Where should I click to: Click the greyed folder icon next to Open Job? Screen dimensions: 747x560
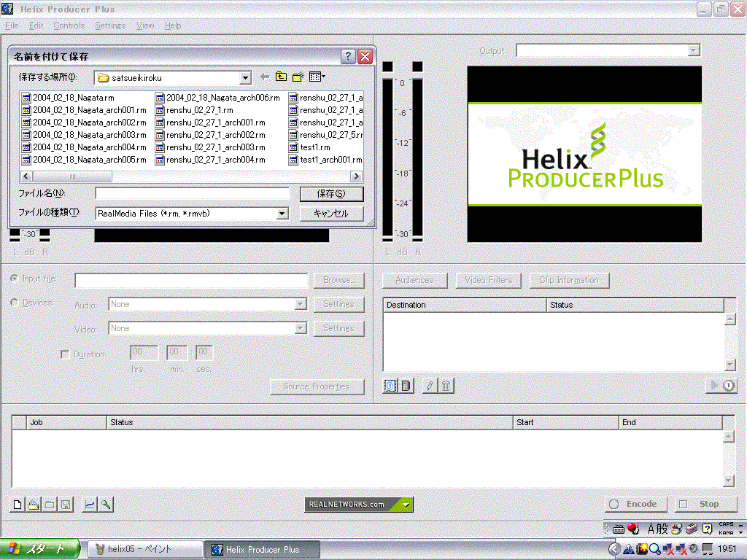pos(50,505)
